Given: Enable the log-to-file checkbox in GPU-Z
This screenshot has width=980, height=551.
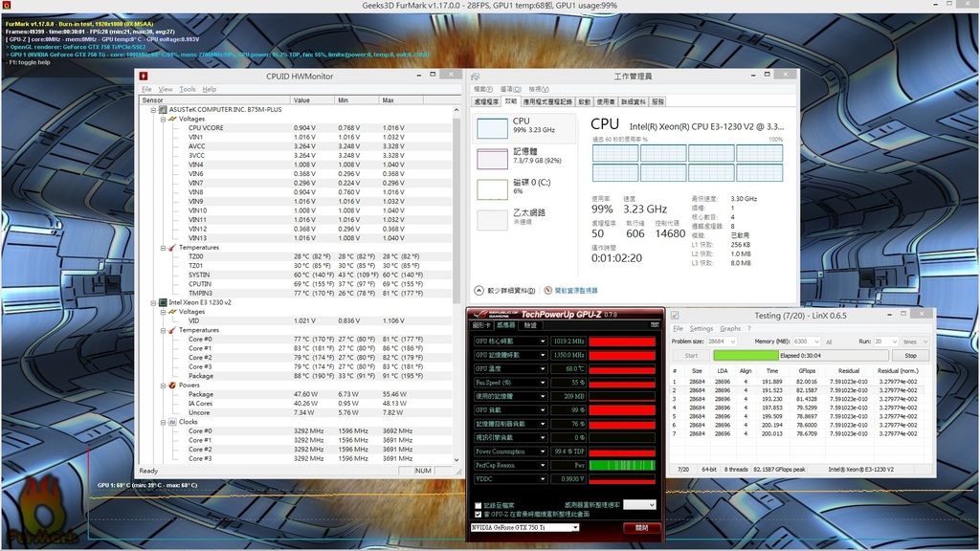Looking at the screenshot, I should pyautogui.click(x=479, y=505).
